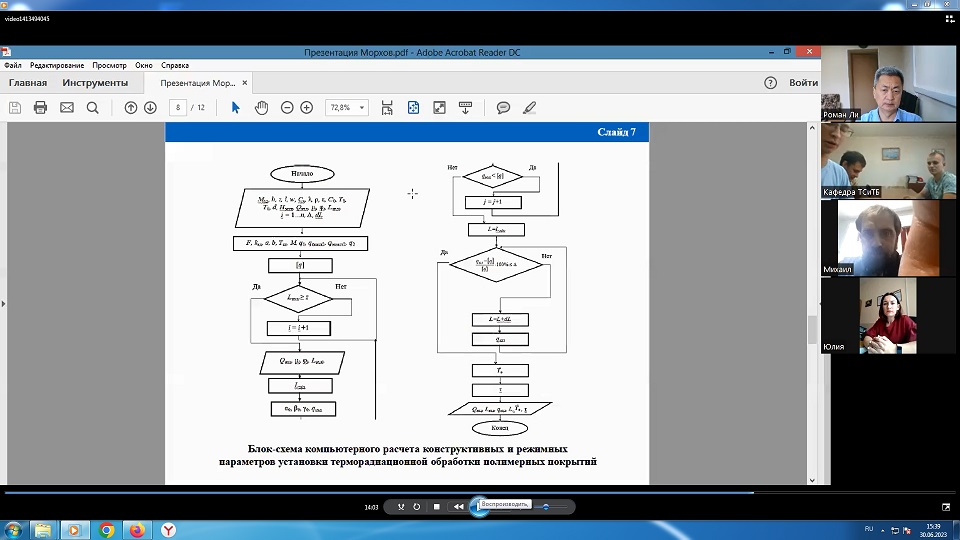Screen dimensions: 960x540
Task: Zoom in with the plus icon
Action: pos(307,108)
